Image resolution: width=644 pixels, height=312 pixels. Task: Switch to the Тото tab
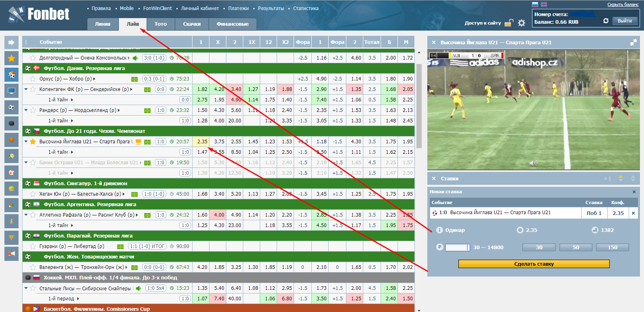pyautogui.click(x=161, y=24)
